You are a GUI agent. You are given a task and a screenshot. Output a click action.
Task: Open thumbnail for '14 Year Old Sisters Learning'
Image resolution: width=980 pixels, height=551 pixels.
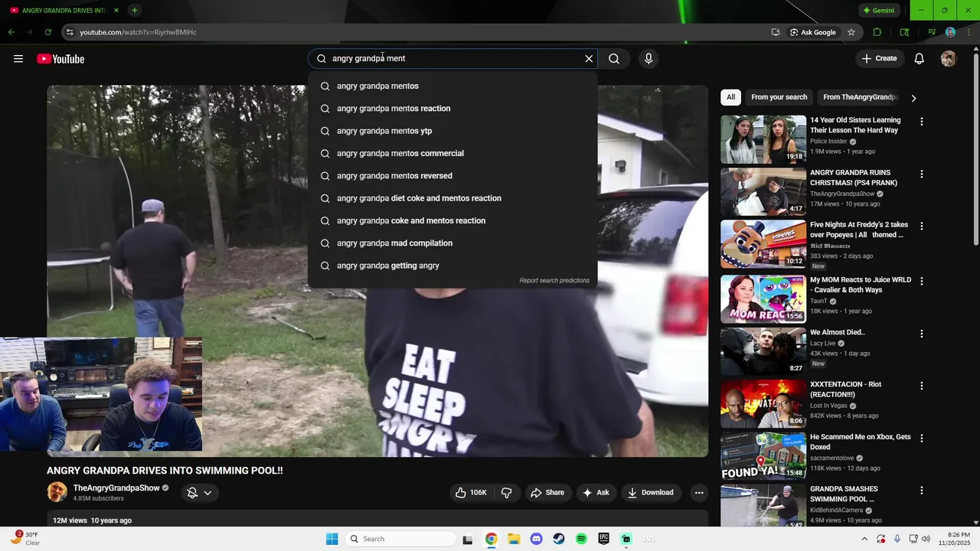[x=763, y=139]
